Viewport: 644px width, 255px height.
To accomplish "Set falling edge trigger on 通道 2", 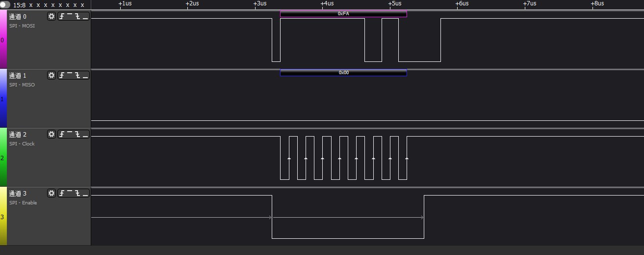I will tap(77, 134).
